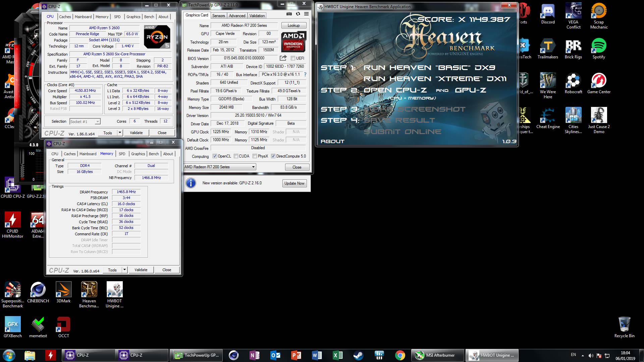Click Update Now for GPU-Z 2.16.0
Screen dimensions: 644x362
[x=294, y=183]
